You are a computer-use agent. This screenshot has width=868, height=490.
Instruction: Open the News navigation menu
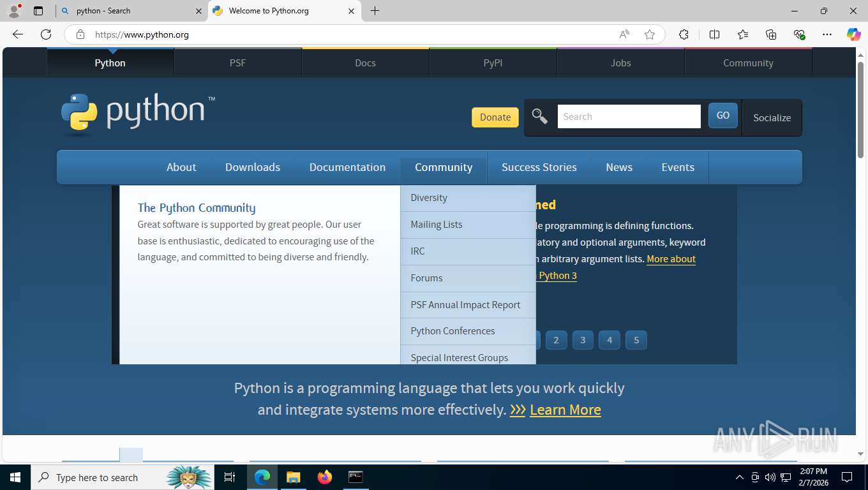(619, 167)
